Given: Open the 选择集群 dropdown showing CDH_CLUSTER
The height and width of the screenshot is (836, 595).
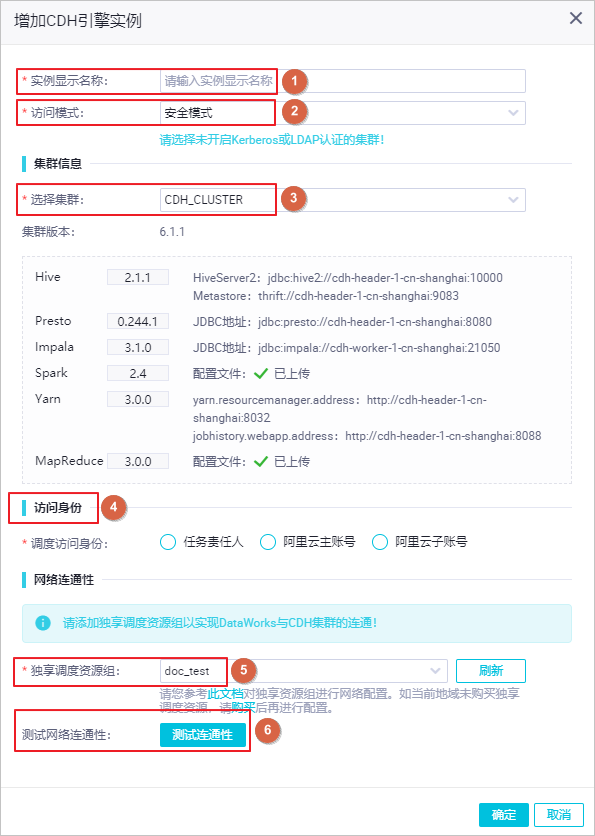Looking at the screenshot, I should point(342,200).
